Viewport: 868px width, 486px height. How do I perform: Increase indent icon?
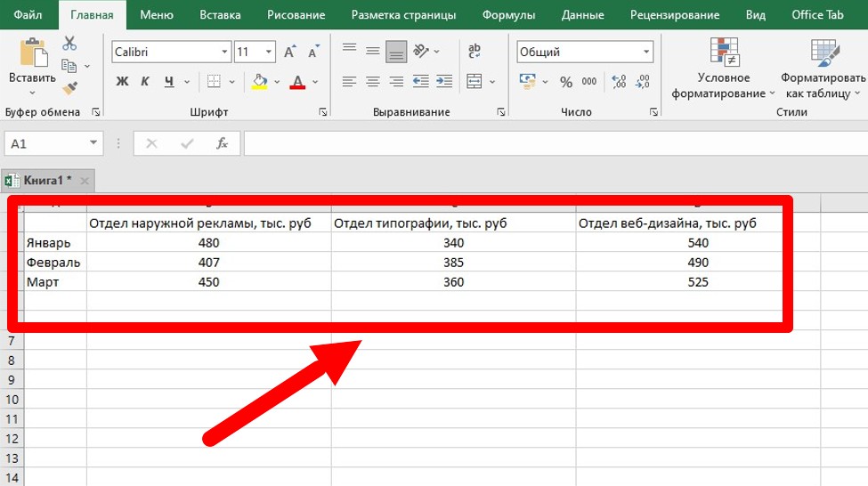(444, 82)
